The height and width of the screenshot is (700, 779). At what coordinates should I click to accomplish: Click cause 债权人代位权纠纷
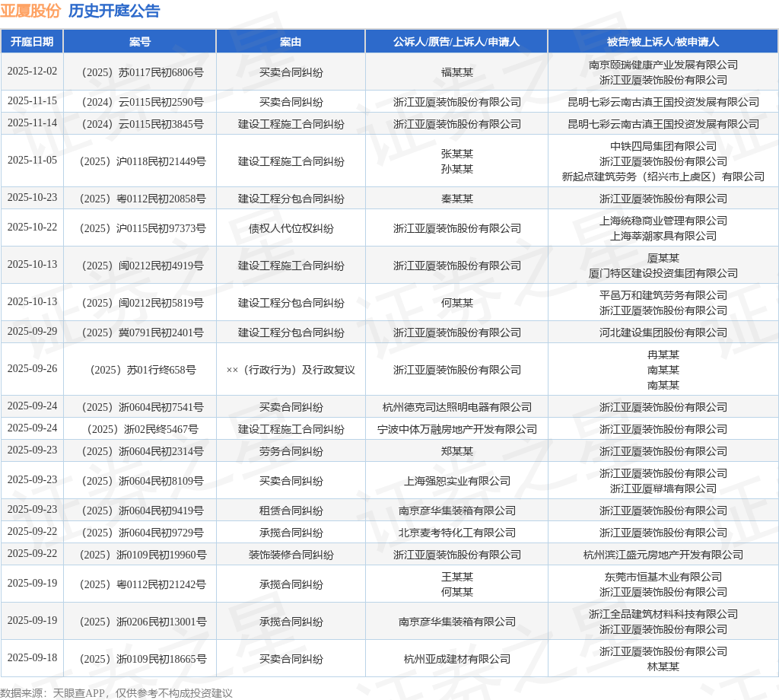[x=291, y=228]
